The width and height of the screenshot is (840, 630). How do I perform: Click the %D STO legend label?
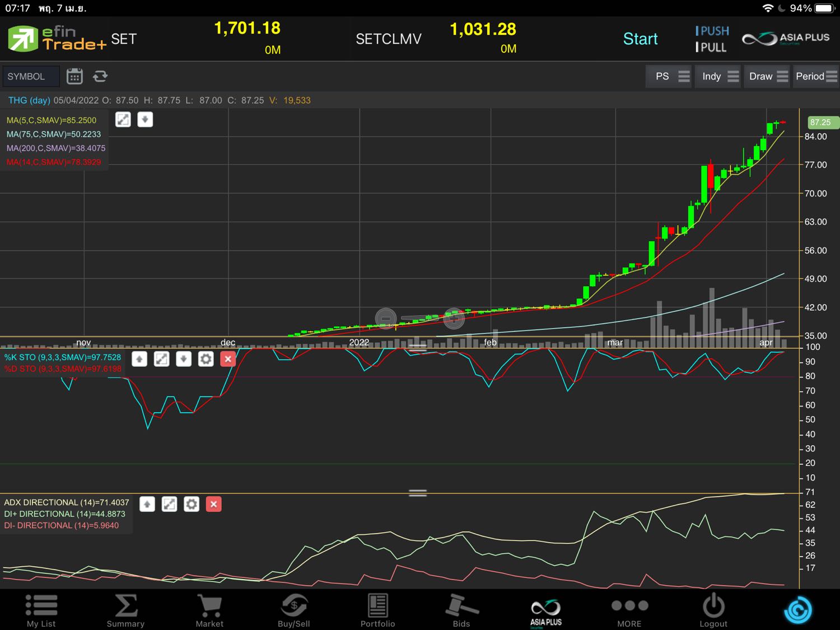point(63,369)
